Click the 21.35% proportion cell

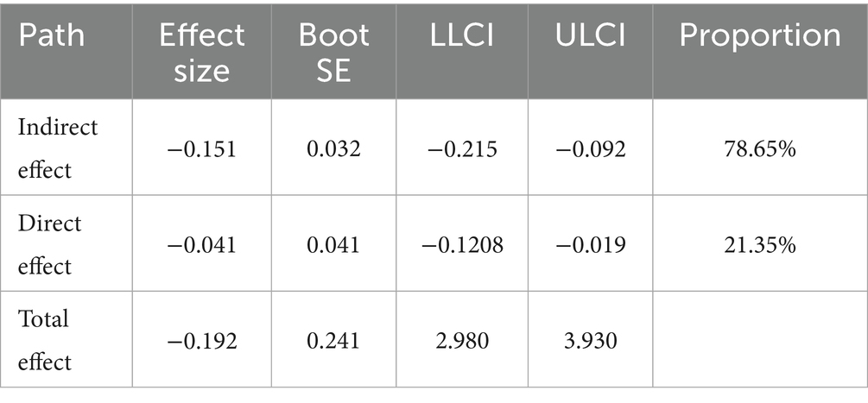click(x=759, y=244)
